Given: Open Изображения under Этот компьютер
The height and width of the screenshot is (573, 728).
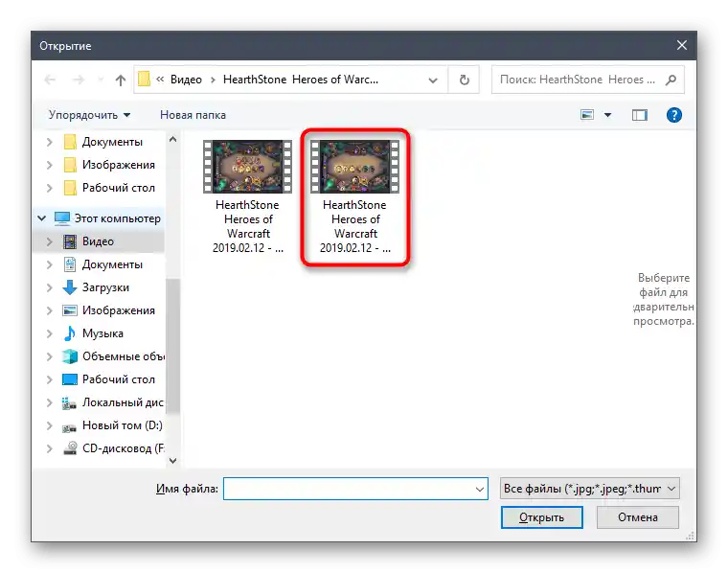Looking at the screenshot, I should tap(119, 310).
